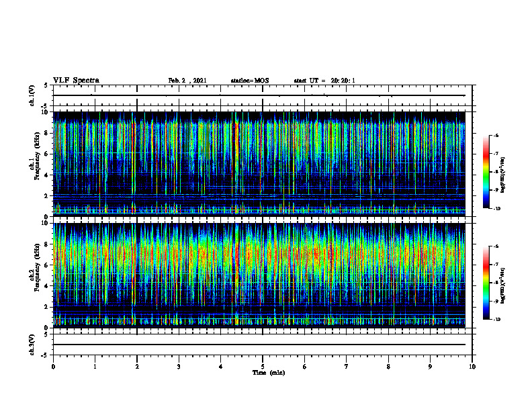The image size is (532, 411).
Task: Click the 4 kHz tick on ch.2 frequency axis
Action: [47, 286]
